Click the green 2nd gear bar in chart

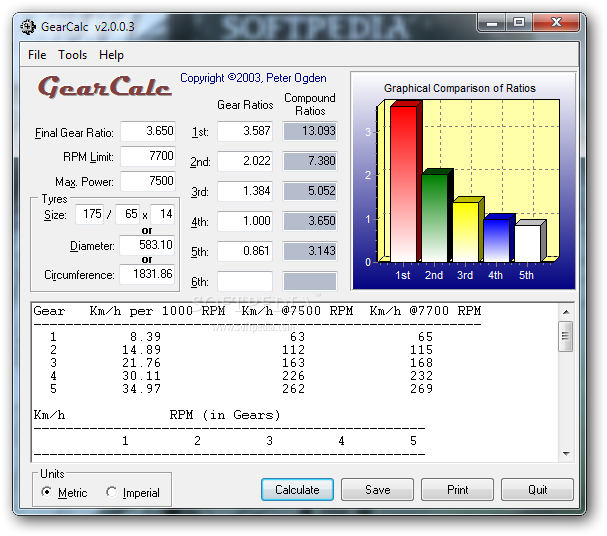click(435, 218)
